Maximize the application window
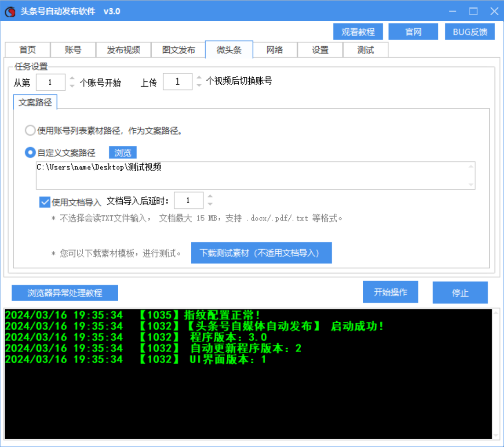This screenshot has height=447, width=504. [473, 11]
